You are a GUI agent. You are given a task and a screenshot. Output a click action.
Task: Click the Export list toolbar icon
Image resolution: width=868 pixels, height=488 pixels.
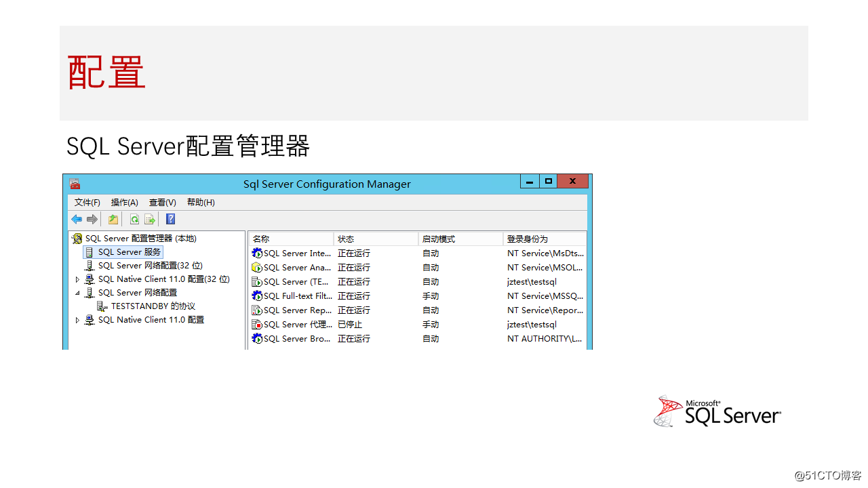150,220
